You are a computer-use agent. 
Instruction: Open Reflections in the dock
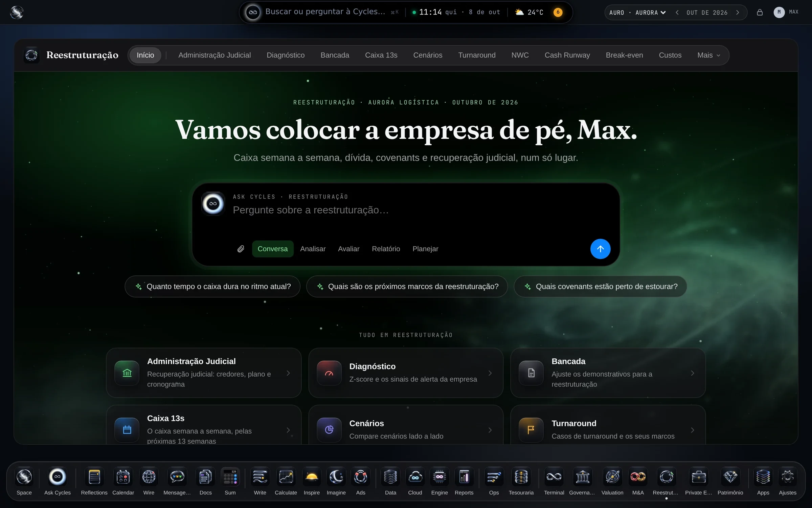[x=94, y=477]
